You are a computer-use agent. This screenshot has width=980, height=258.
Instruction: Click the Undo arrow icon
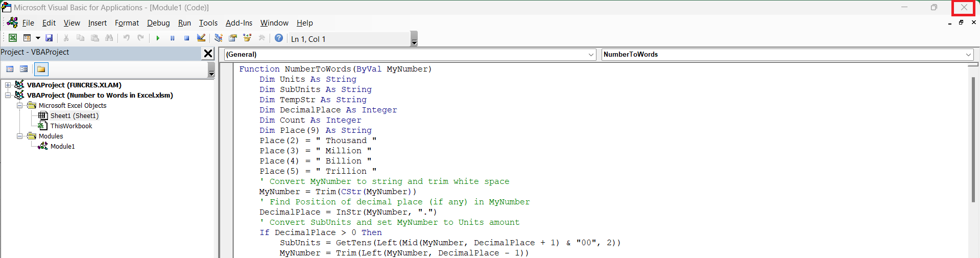pyautogui.click(x=126, y=38)
